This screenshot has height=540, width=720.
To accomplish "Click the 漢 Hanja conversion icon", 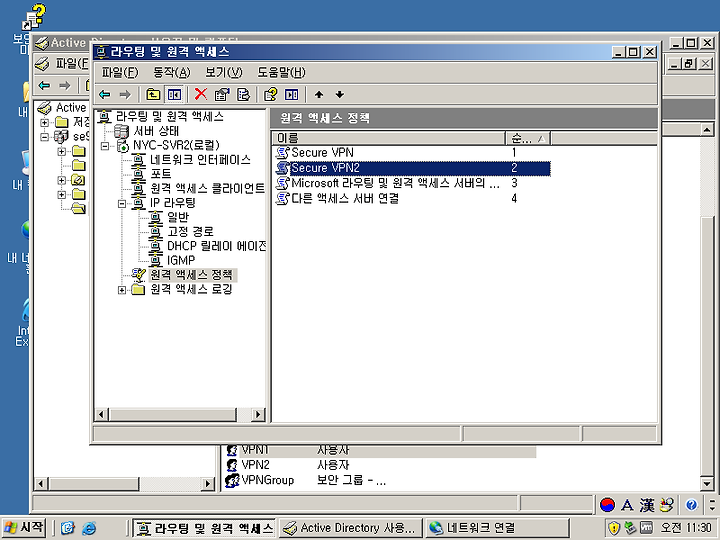I will (x=647, y=505).
